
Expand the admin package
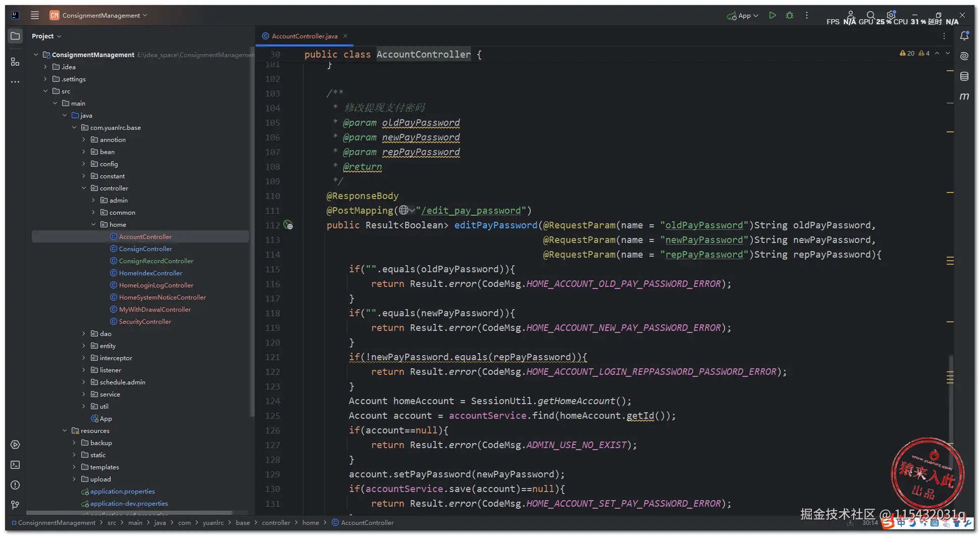coord(93,200)
